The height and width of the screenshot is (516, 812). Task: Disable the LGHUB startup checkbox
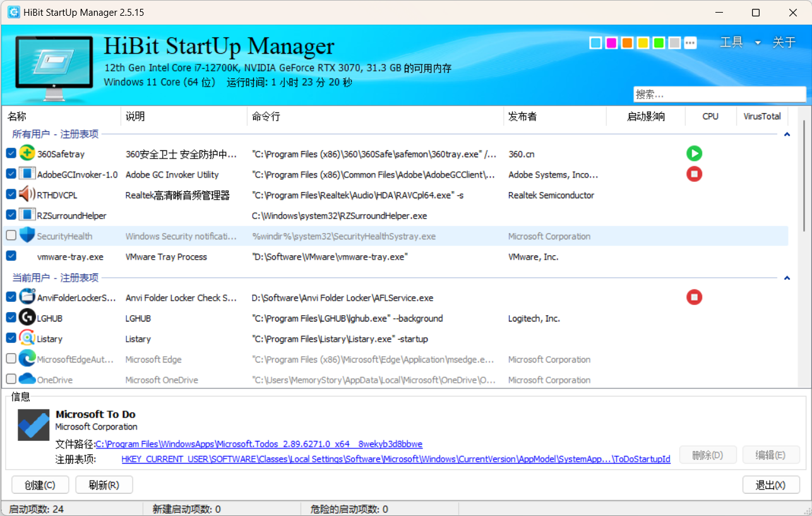coord(11,318)
